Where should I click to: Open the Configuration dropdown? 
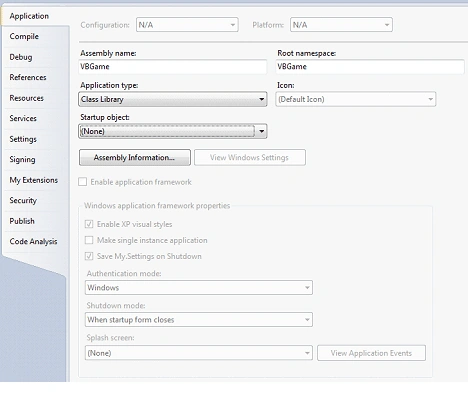coord(187,25)
